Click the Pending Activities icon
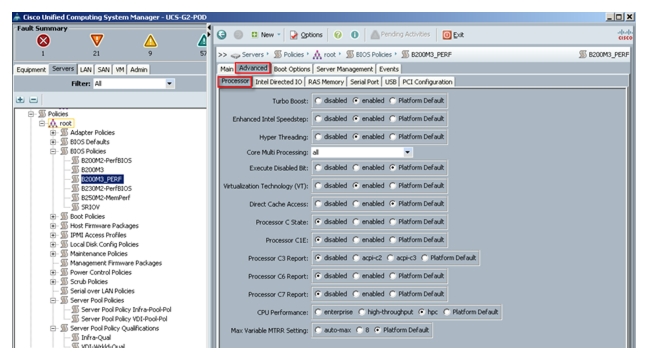649x361 pixels. coord(375,34)
